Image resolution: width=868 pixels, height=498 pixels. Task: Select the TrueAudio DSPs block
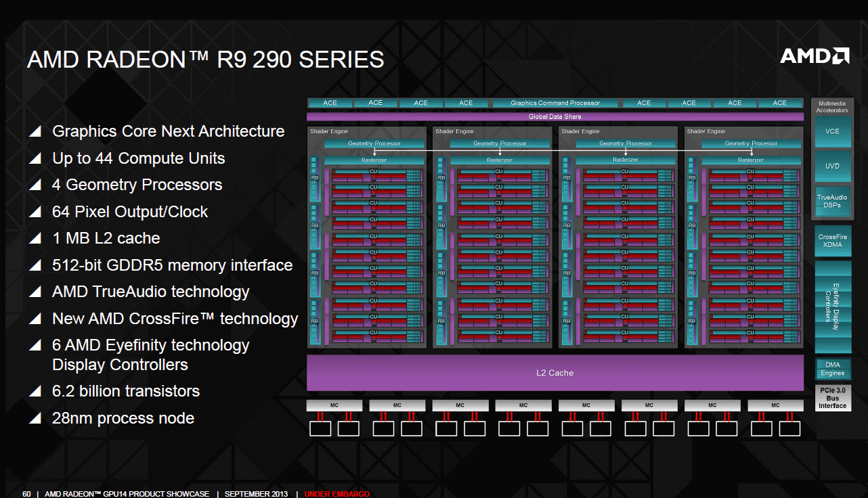(832, 201)
